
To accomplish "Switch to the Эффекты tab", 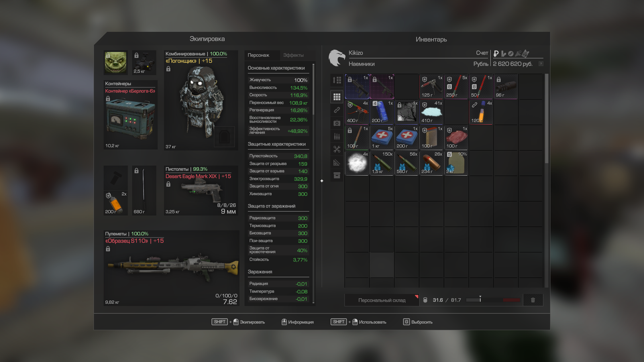I will click(x=293, y=55).
